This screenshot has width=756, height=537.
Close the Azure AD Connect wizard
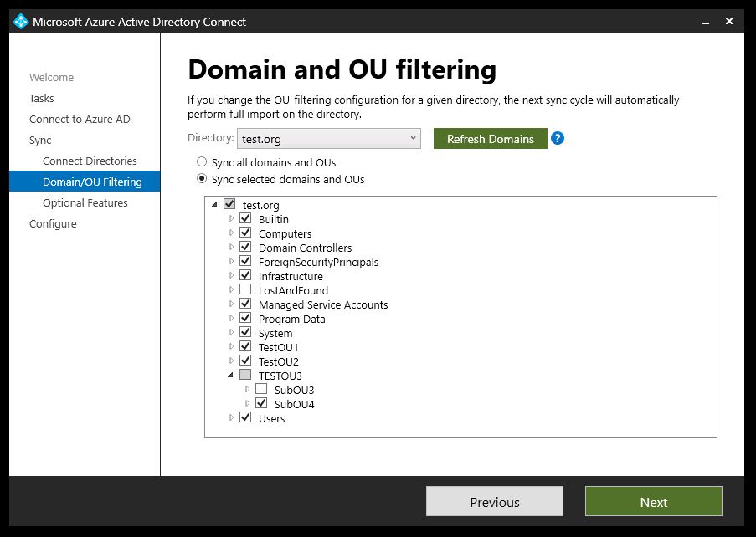tap(729, 21)
